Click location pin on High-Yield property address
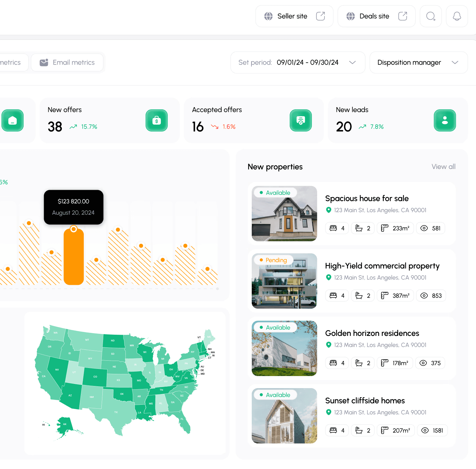Image resolution: width=476 pixels, height=469 pixels. click(x=329, y=278)
